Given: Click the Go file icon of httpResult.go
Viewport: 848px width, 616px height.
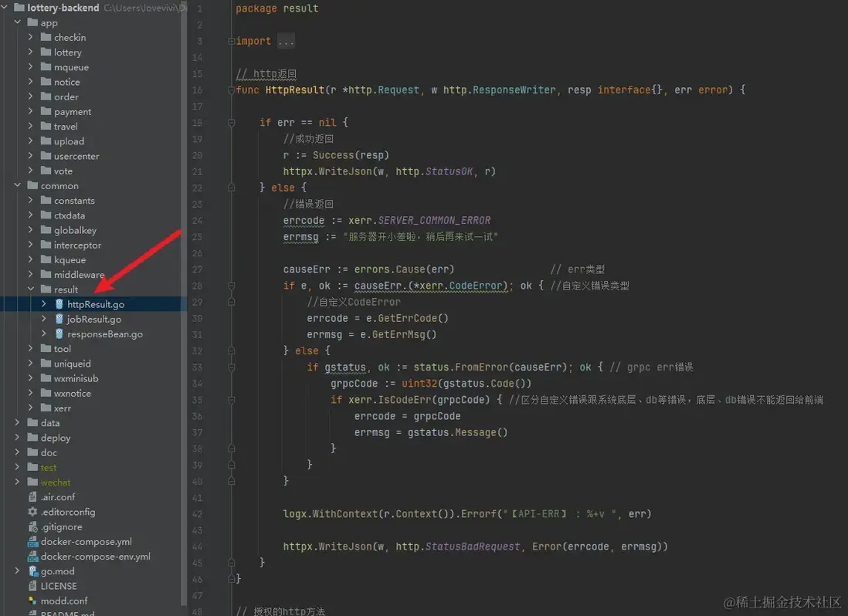Looking at the screenshot, I should pos(59,304).
